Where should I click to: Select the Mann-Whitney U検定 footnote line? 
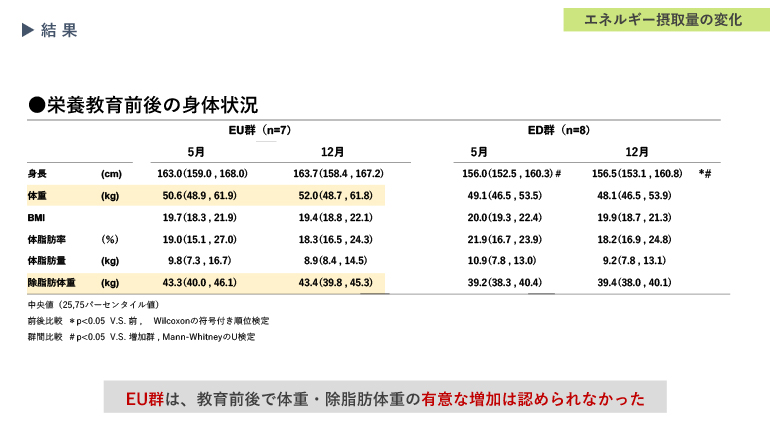[x=141, y=337]
